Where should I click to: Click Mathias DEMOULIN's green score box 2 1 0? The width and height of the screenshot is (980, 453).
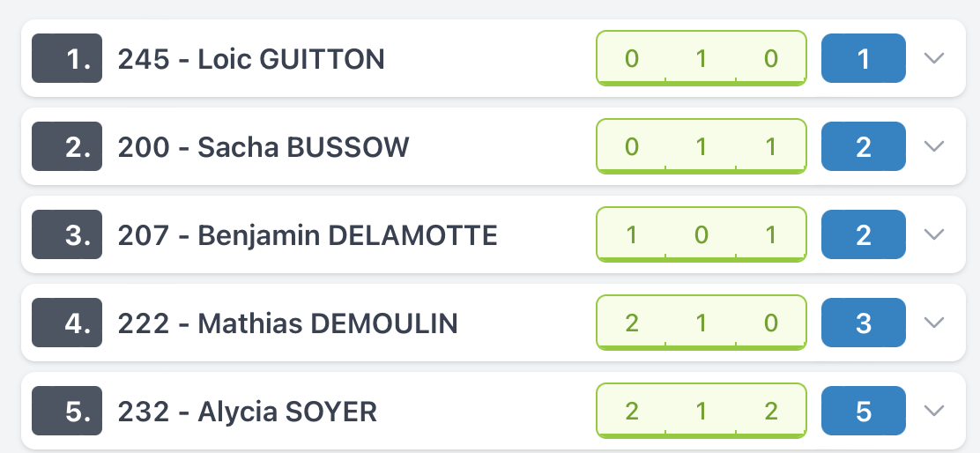coord(702,323)
